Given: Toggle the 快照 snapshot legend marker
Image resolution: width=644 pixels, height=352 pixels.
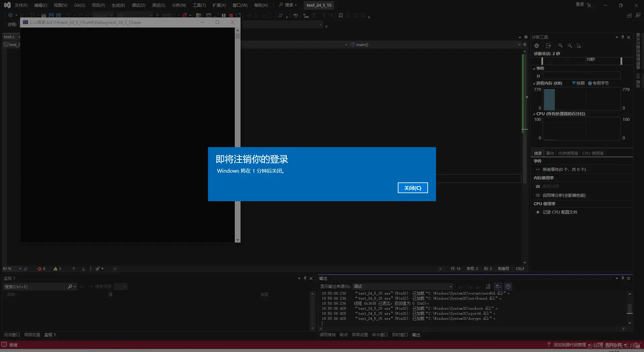Looking at the screenshot, I should point(574,83).
